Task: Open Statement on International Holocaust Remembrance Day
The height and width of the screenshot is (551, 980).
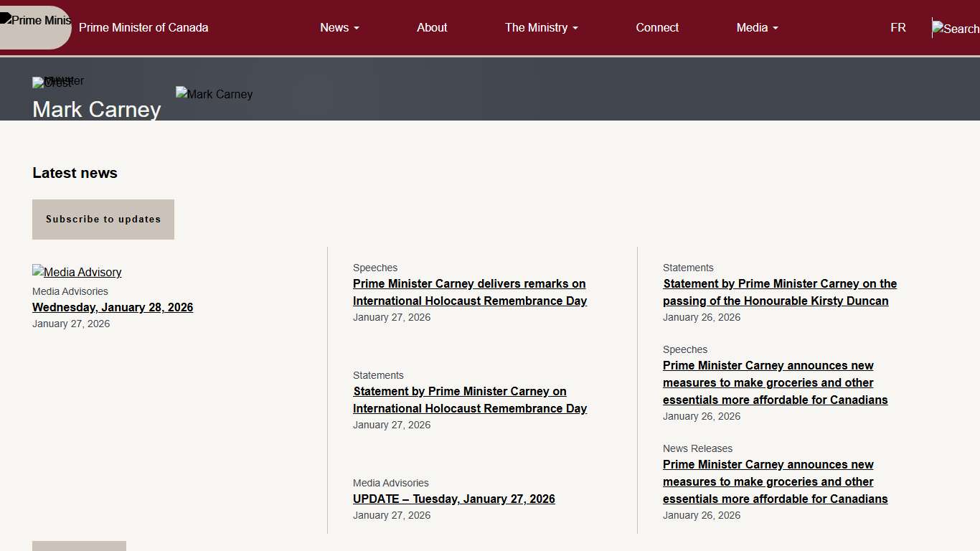Action: tap(469, 400)
